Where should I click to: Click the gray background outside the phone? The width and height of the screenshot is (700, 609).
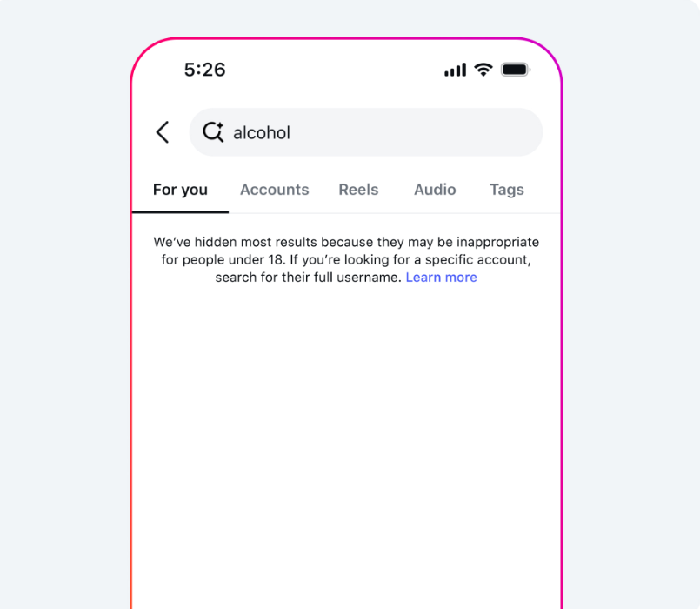[x=63, y=313]
